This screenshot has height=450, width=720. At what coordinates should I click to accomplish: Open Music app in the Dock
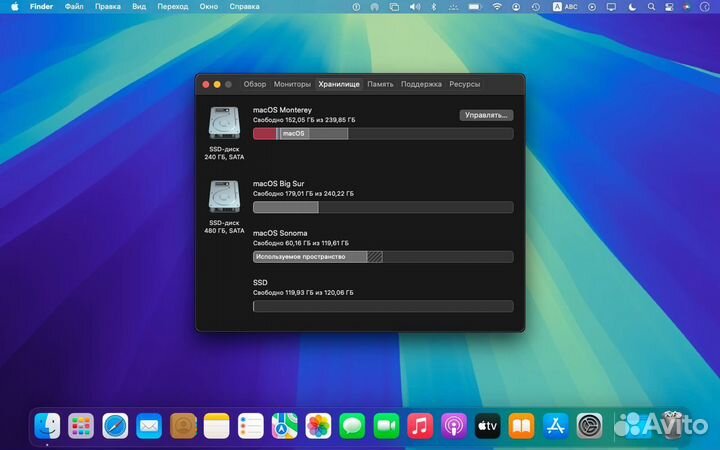420,426
